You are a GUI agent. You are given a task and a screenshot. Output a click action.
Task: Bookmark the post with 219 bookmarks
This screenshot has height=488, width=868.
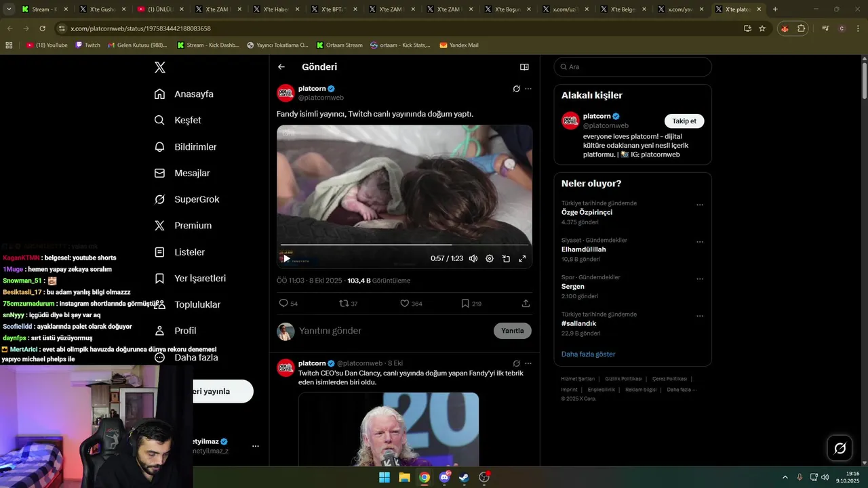(x=465, y=304)
